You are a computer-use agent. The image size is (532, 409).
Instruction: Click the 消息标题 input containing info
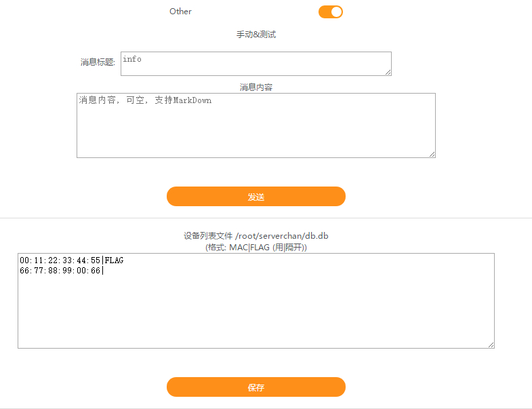click(x=256, y=64)
